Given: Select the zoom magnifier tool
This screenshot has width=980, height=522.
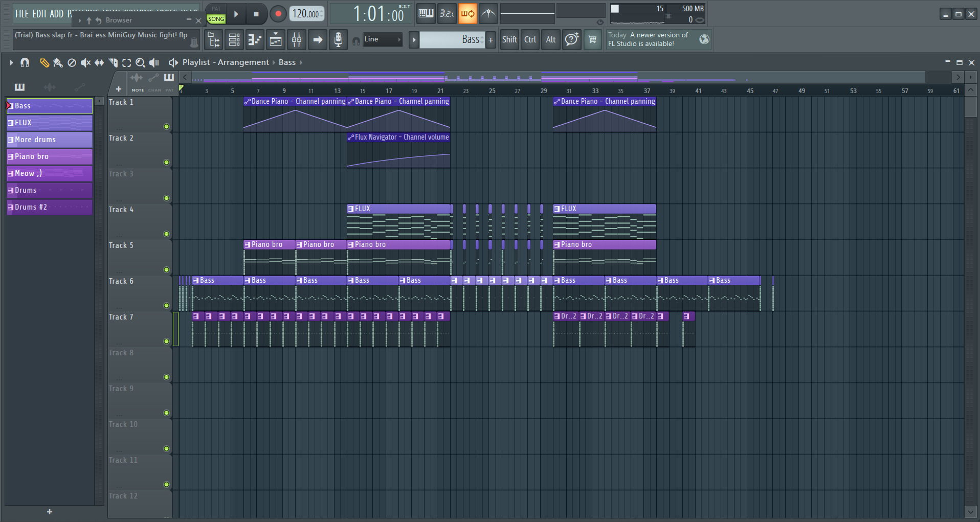Looking at the screenshot, I should 140,62.
